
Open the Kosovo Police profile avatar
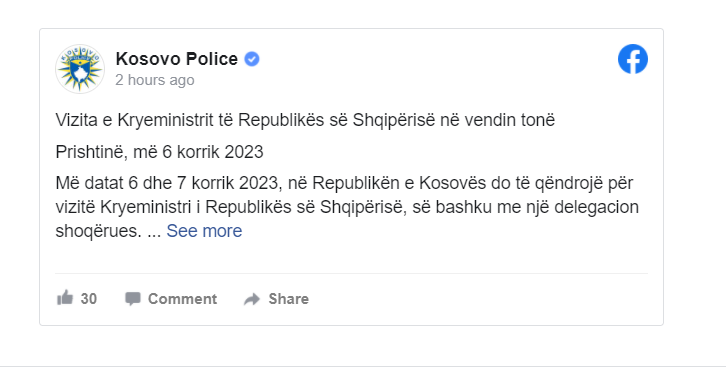[x=80, y=69]
